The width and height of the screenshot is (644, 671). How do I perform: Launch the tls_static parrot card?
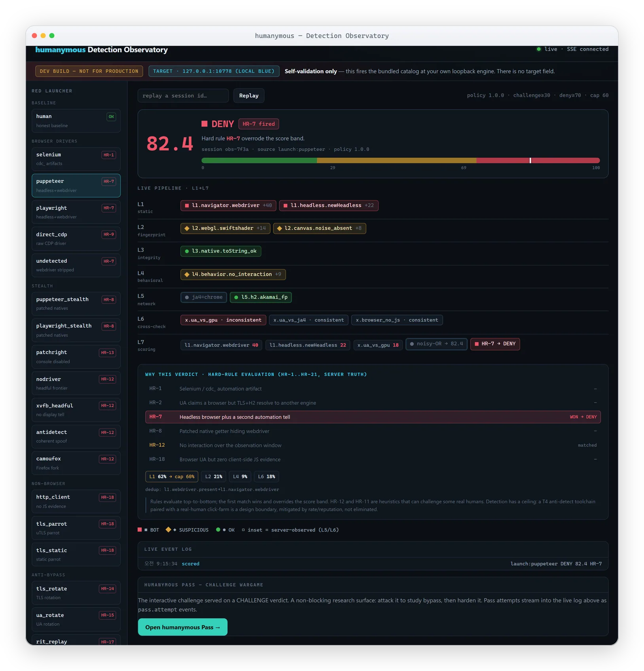pyautogui.click(x=76, y=555)
